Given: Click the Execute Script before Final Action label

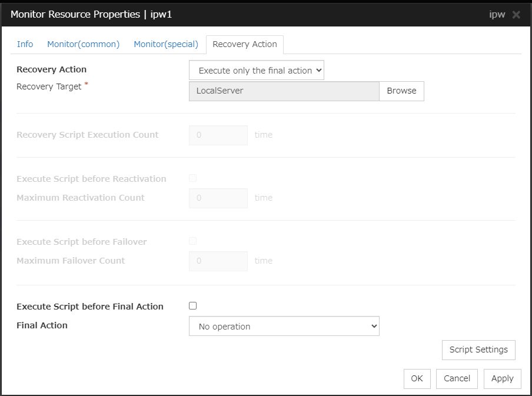Looking at the screenshot, I should click(x=90, y=307).
